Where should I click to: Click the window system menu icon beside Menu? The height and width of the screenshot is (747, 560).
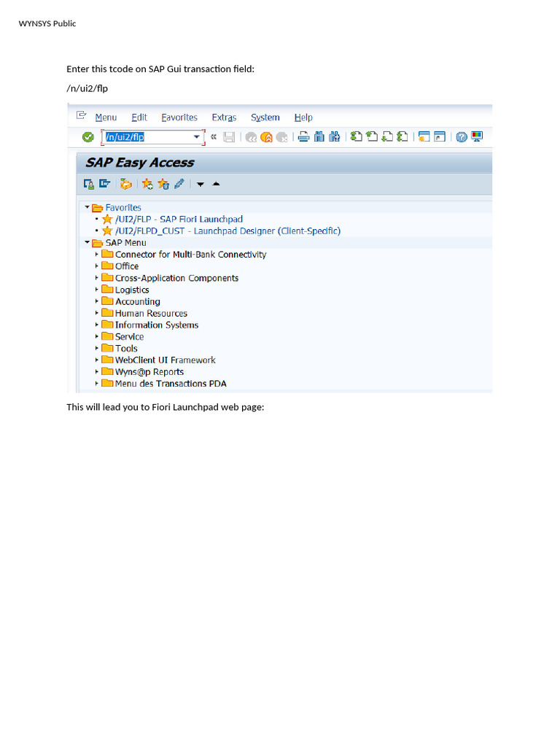click(82, 115)
